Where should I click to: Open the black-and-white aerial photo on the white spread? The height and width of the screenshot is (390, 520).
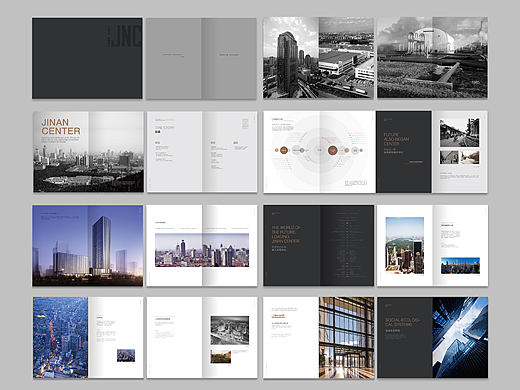pos(230,330)
